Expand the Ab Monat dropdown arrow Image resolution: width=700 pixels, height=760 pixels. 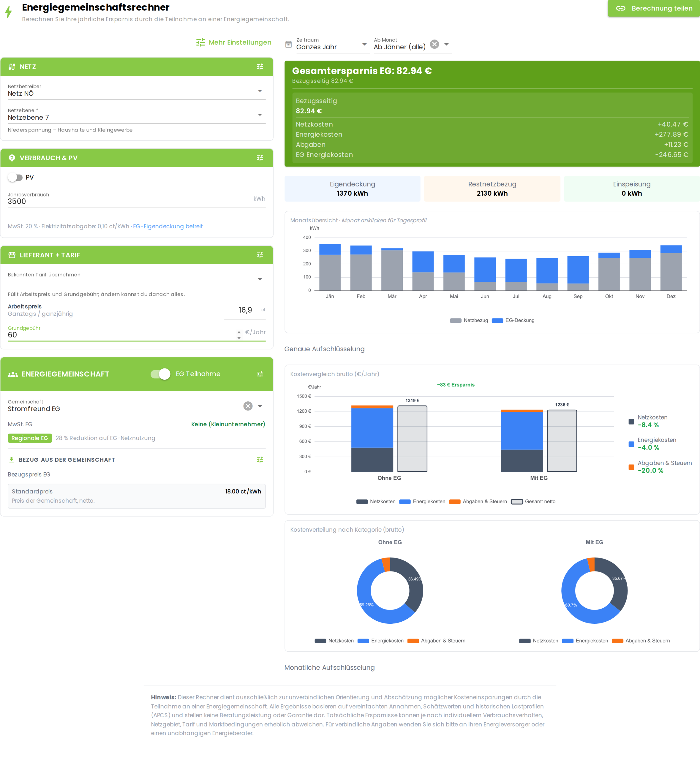click(x=447, y=44)
